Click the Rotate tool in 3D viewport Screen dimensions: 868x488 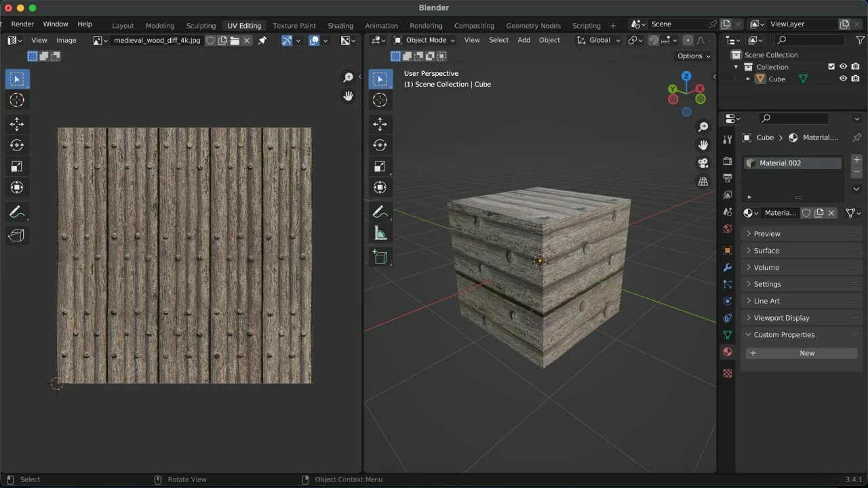(380, 145)
